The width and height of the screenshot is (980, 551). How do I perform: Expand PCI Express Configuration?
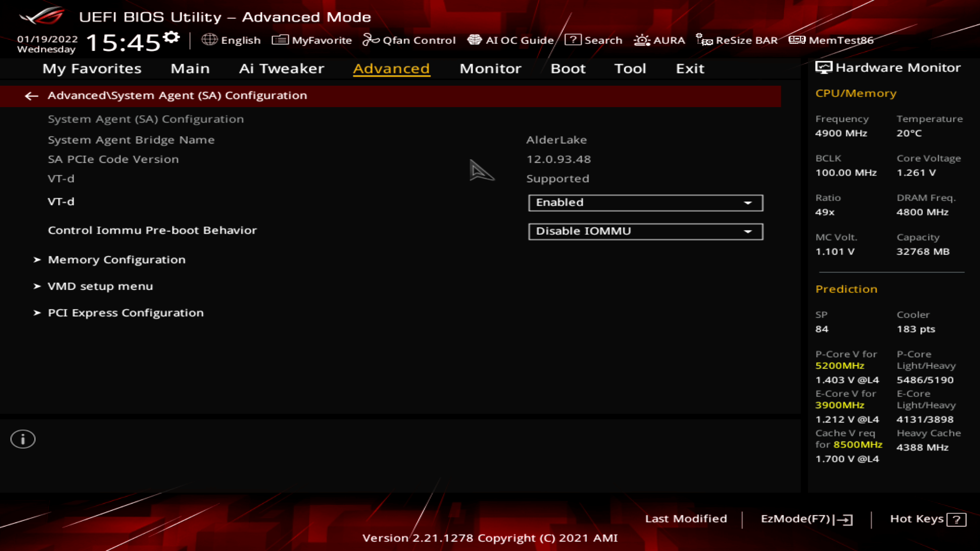tap(126, 312)
